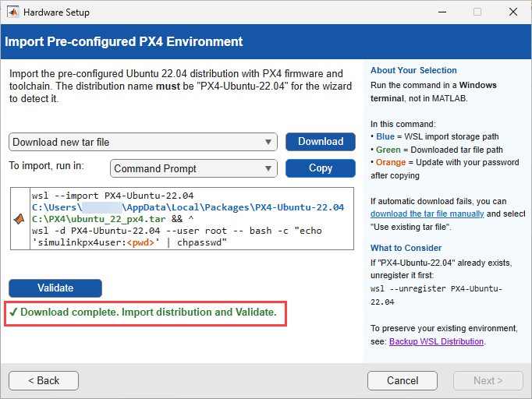This screenshot has height=399, width=532.
Task: Click the 'wsl --unregister PX4-Ubuntu-22.04' command text
Action: coord(436,295)
